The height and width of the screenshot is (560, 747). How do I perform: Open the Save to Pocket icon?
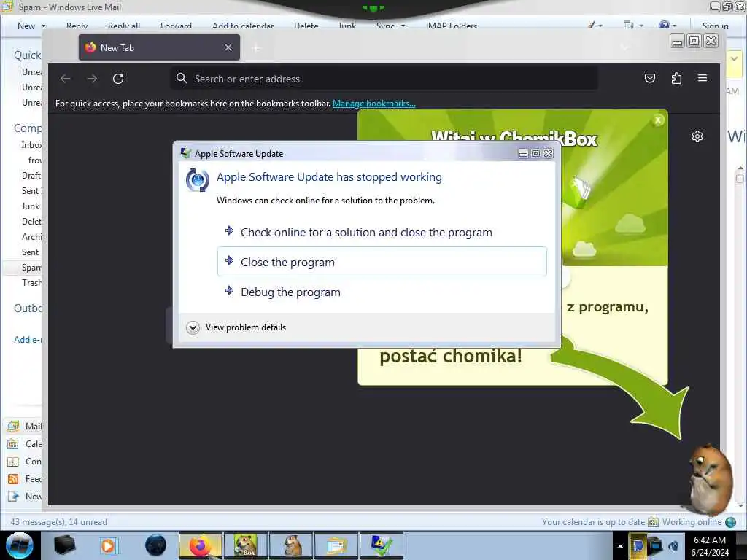pos(650,78)
